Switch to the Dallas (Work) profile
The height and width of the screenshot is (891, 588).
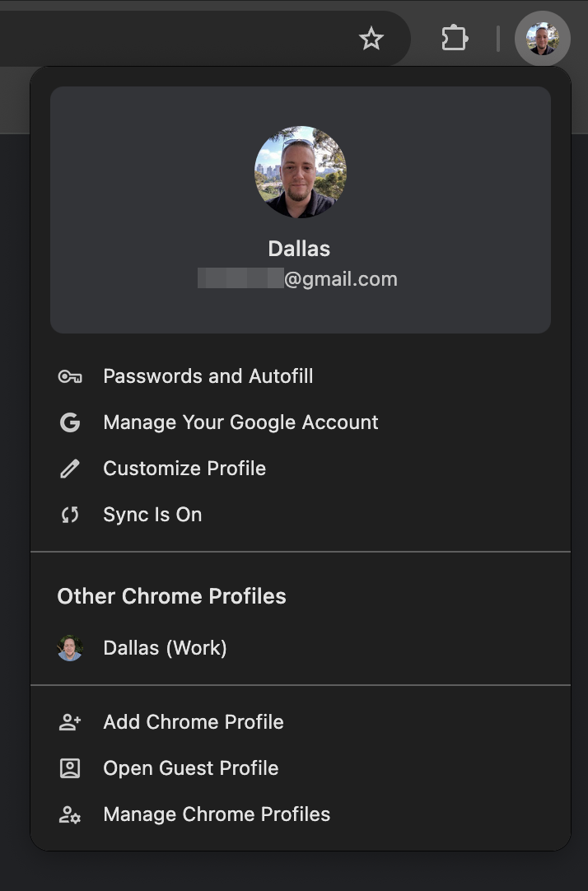coord(301,648)
